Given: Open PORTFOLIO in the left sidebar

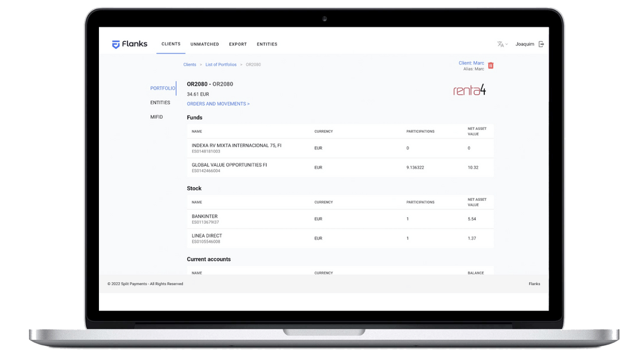Looking at the screenshot, I should (x=162, y=88).
